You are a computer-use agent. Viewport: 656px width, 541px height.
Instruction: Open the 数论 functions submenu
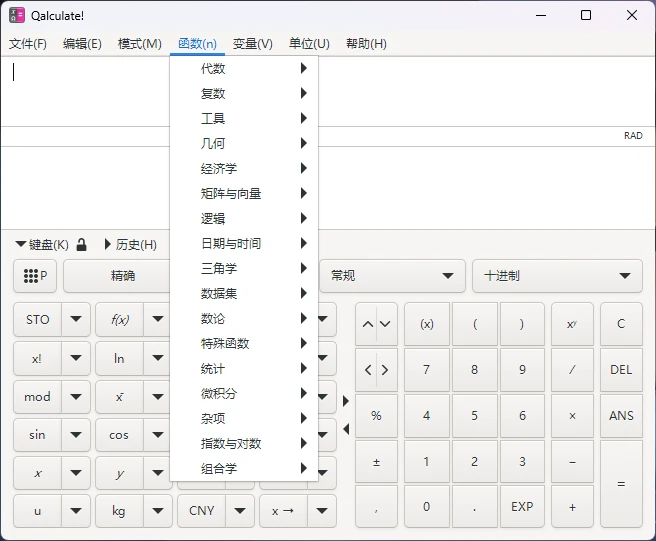pos(244,318)
